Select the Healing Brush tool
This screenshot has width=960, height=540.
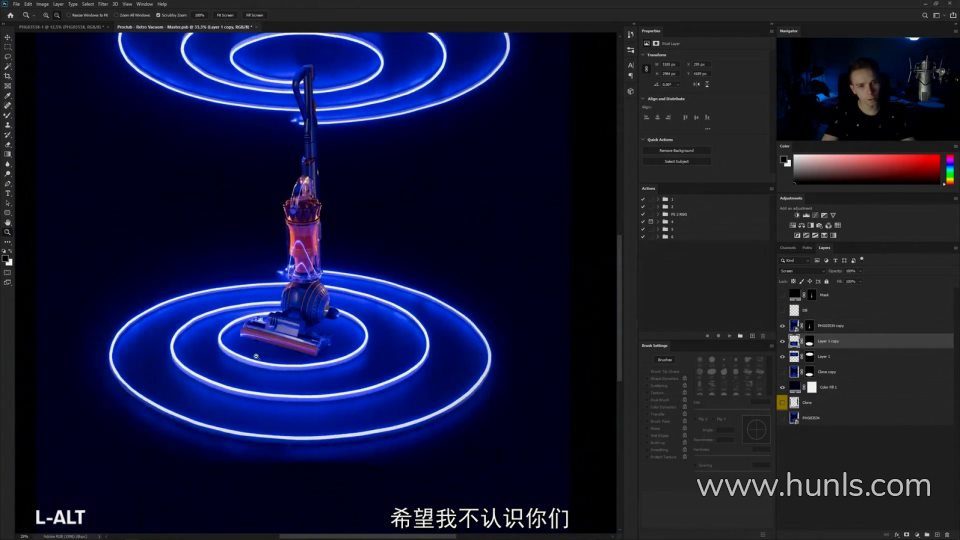8,105
